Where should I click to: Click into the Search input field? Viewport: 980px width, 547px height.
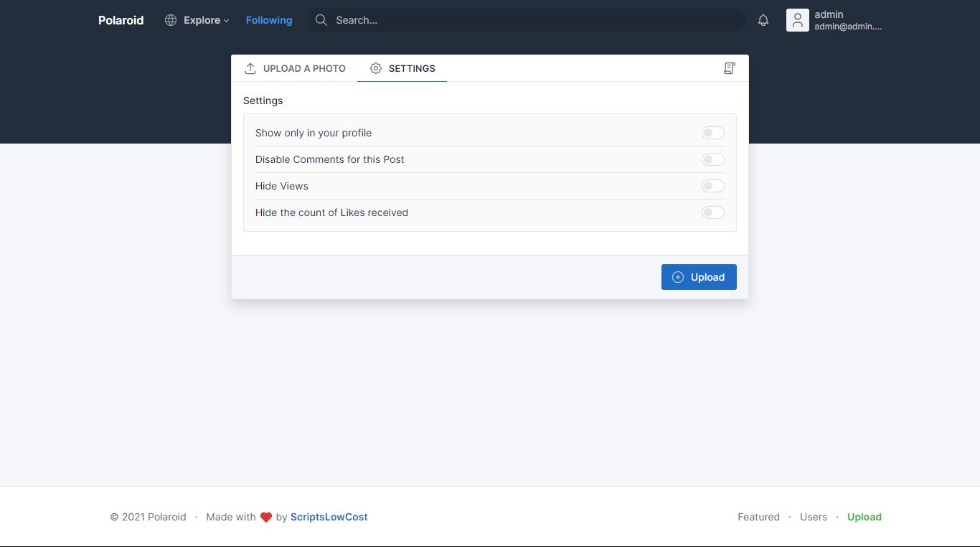(531, 20)
